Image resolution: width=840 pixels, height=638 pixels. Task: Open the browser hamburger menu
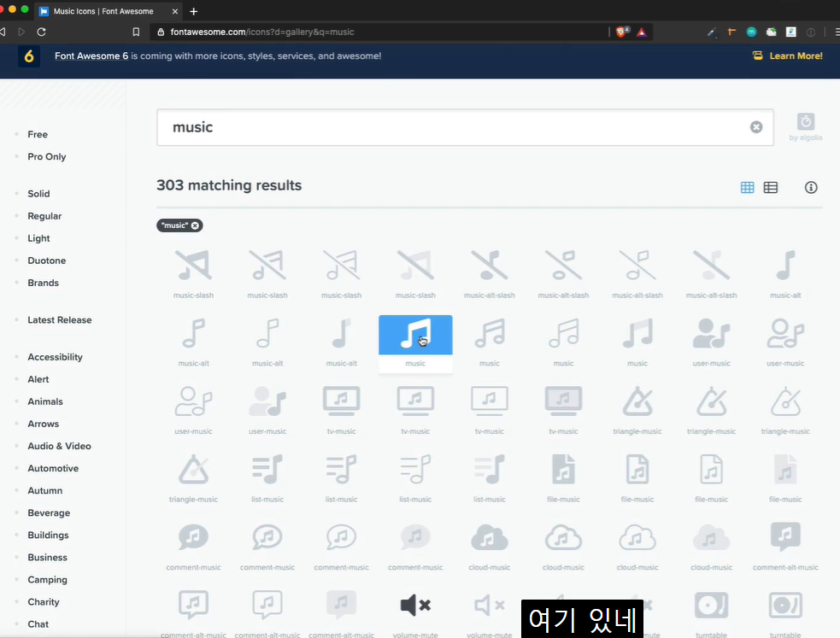pyautogui.click(x=837, y=32)
